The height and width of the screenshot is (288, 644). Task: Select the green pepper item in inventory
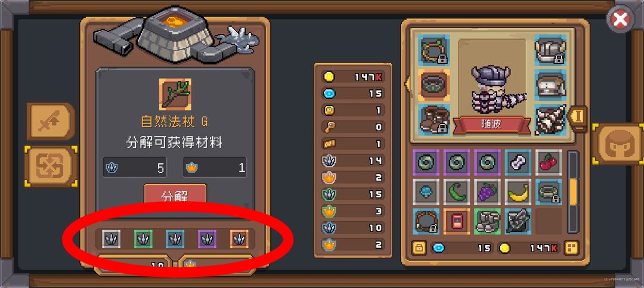point(457,192)
